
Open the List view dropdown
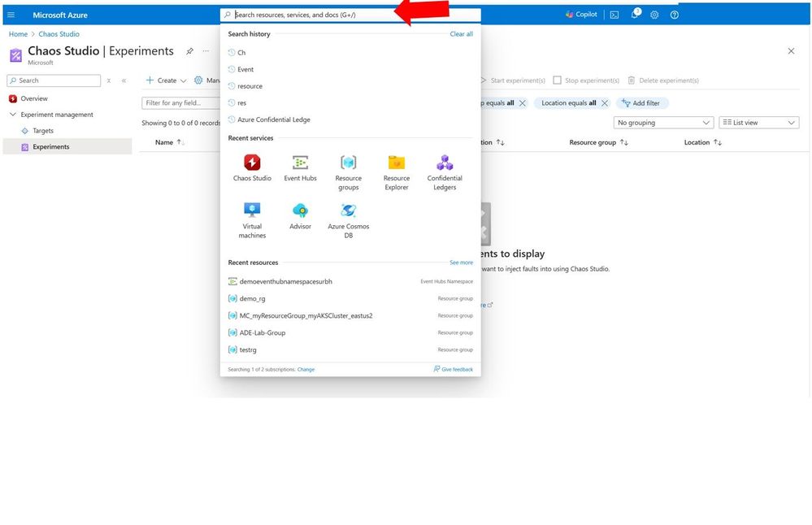(x=758, y=123)
